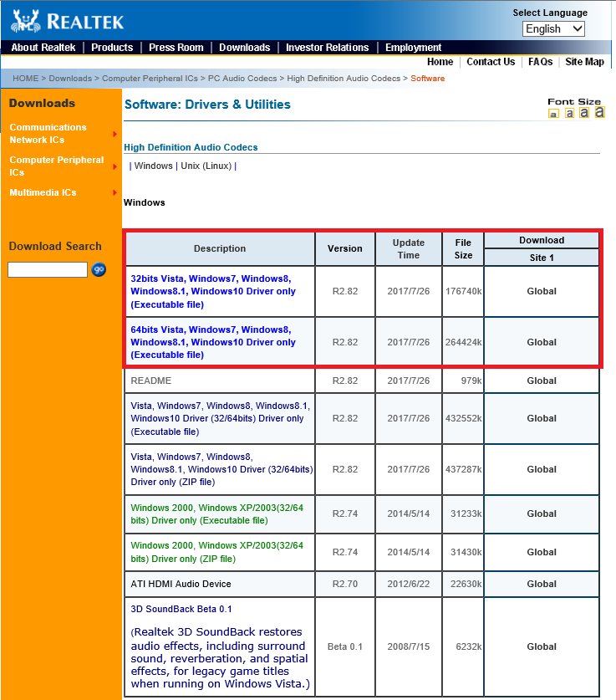616x700 pixels.
Task: Open the Site Map link
Action: (x=584, y=62)
